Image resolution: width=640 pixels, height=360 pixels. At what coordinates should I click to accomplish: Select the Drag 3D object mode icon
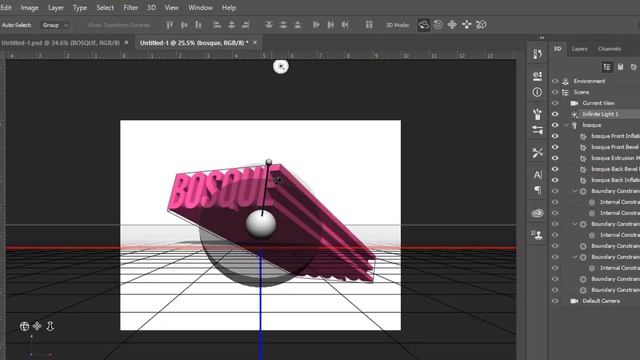click(452, 25)
